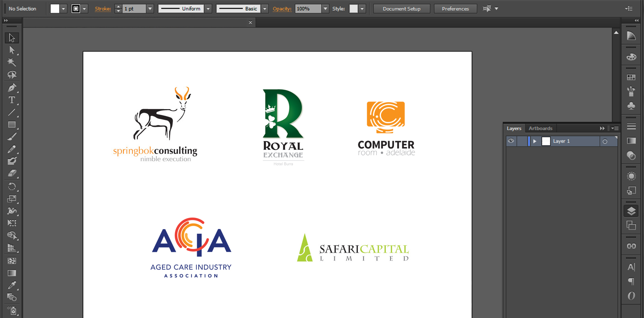
Task: Hide Layer 1 using the eye icon
Action: pyautogui.click(x=511, y=141)
